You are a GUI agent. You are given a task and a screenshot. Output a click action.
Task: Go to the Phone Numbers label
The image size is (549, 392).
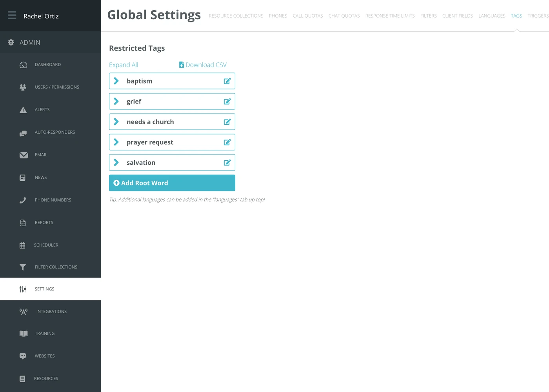tap(53, 200)
